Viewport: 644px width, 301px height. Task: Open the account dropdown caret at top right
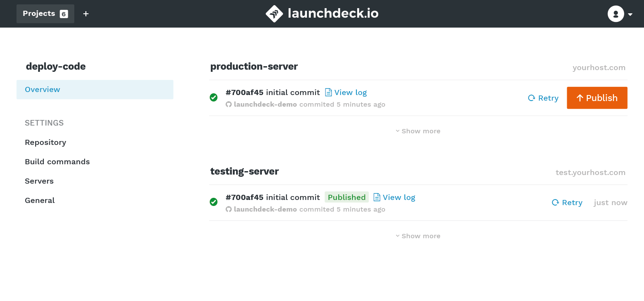click(x=630, y=14)
